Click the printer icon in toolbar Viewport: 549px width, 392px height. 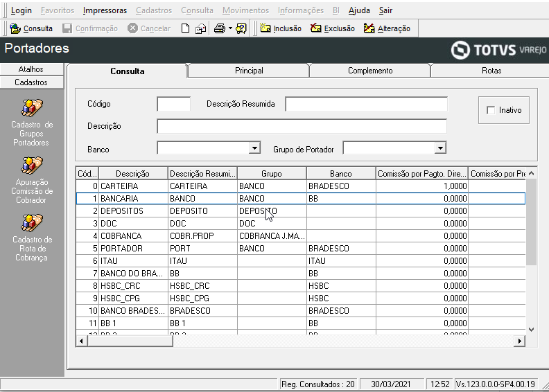[220, 28]
